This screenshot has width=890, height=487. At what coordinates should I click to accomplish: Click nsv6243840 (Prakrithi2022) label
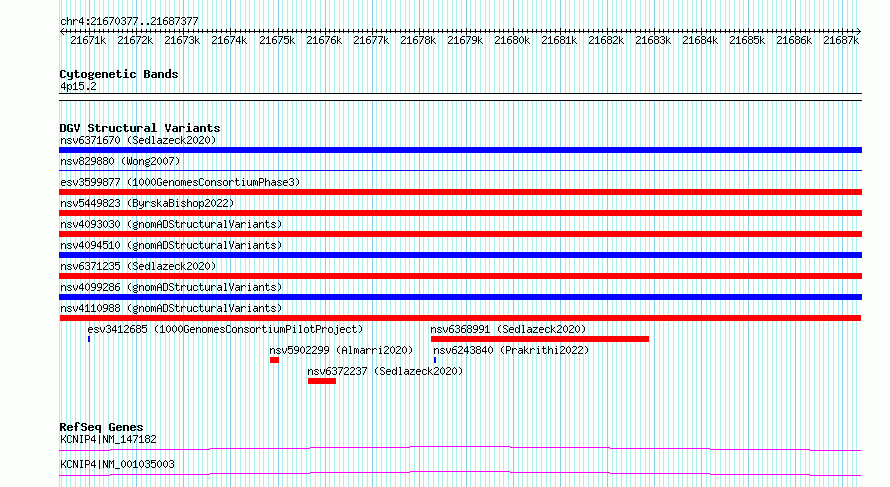point(511,350)
